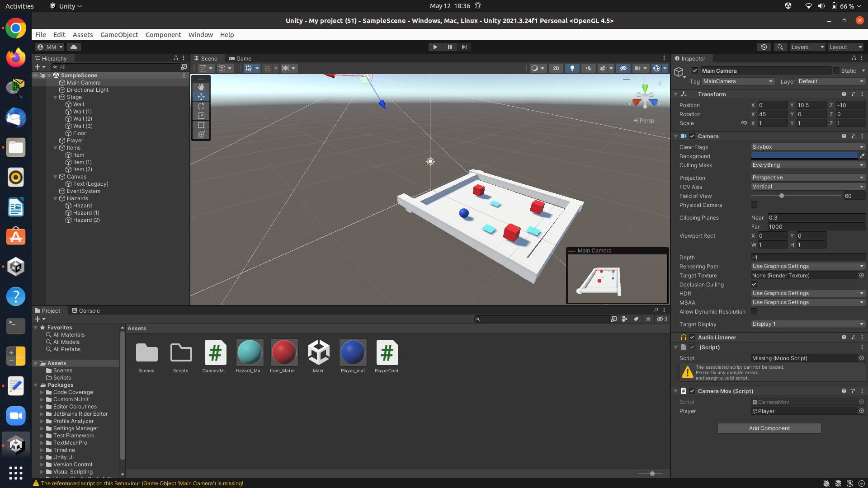This screenshot has height=488, width=868.
Task: Toggle scene view audio mute
Action: point(588,68)
